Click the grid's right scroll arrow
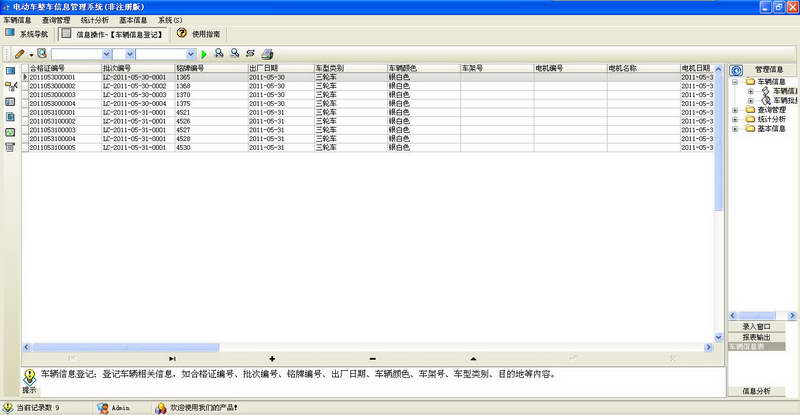This screenshot has width=800, height=415. pyautogui.click(x=708, y=348)
